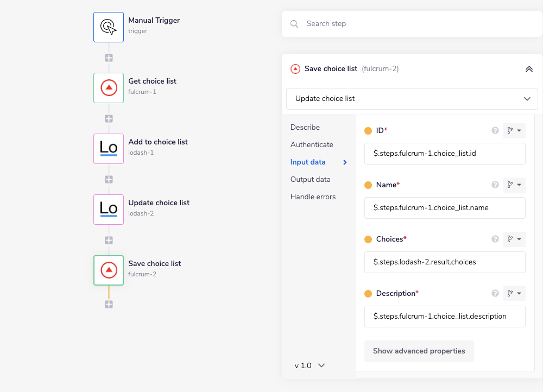Add a step after Save choice list
This screenshot has width=543, height=392.
[x=109, y=305]
